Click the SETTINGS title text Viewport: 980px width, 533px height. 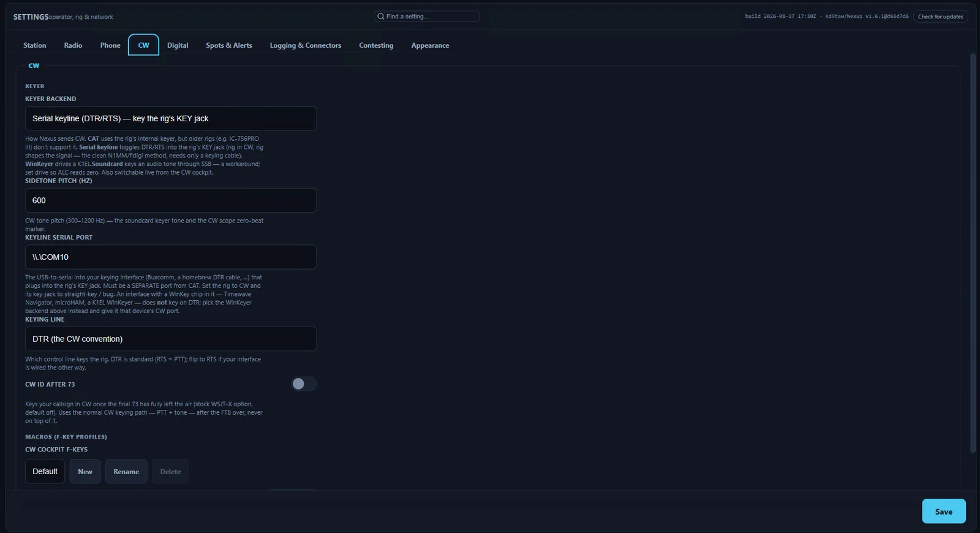[31, 17]
